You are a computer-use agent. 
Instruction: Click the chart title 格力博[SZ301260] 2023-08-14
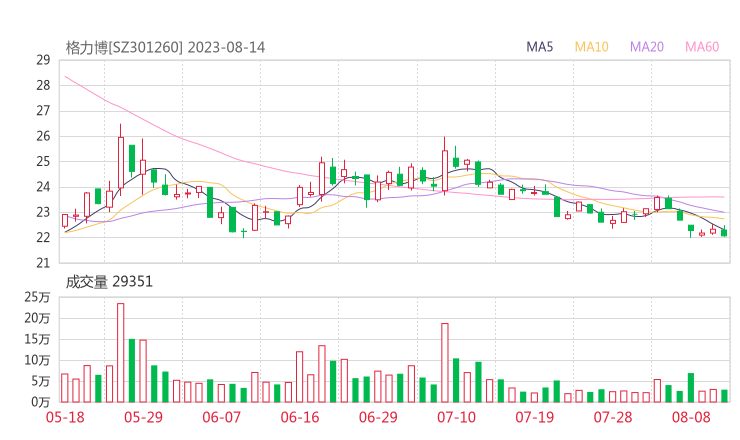click(165, 48)
